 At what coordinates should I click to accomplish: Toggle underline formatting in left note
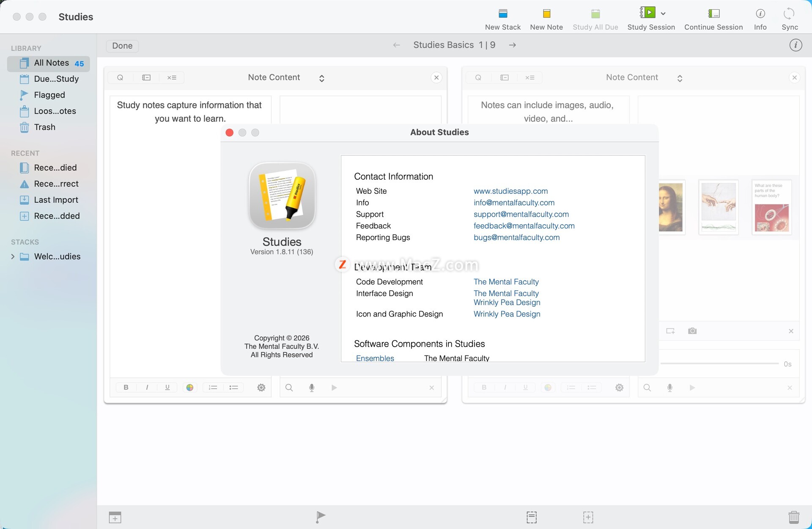point(167,387)
